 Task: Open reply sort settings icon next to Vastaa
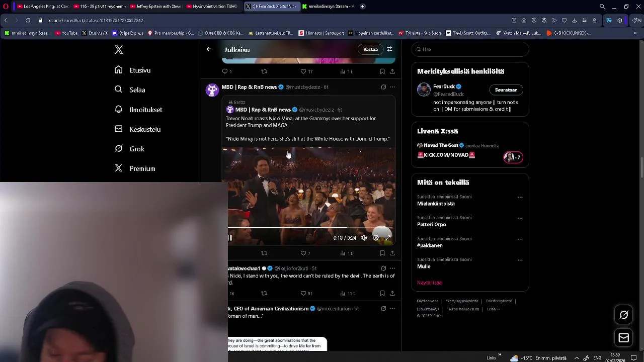[389, 49]
